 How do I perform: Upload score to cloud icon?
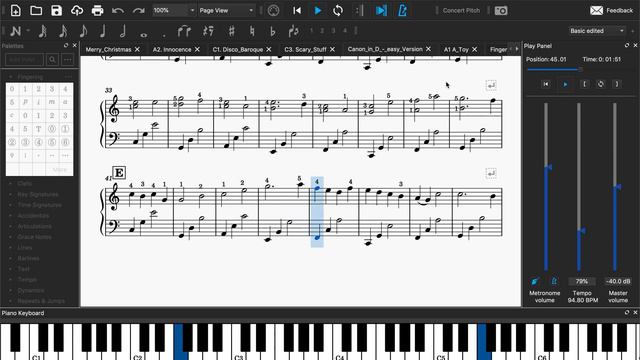tap(77, 10)
